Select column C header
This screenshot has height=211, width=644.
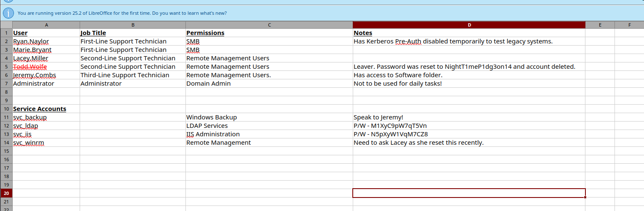[269, 25]
